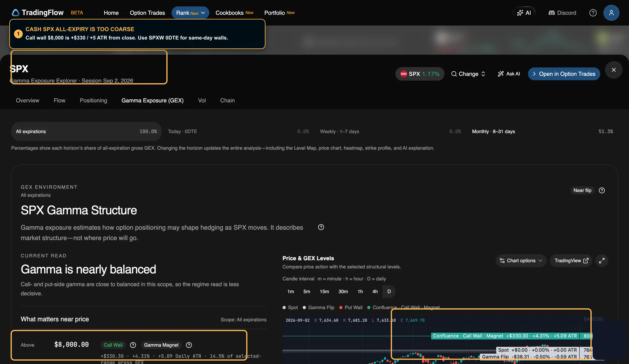Click the BETA label
The width and height of the screenshot is (629, 364).
point(77,13)
